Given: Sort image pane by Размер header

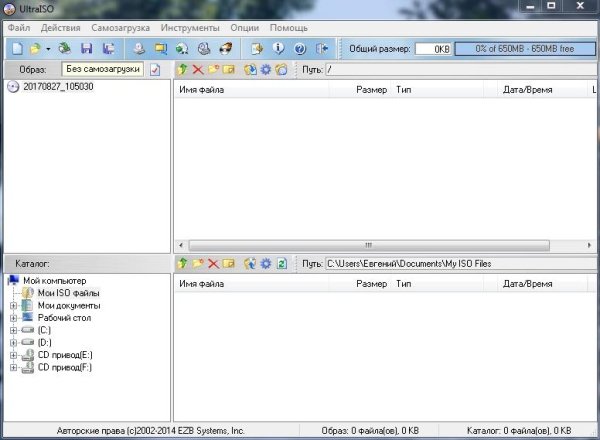Looking at the screenshot, I should click(360, 90).
